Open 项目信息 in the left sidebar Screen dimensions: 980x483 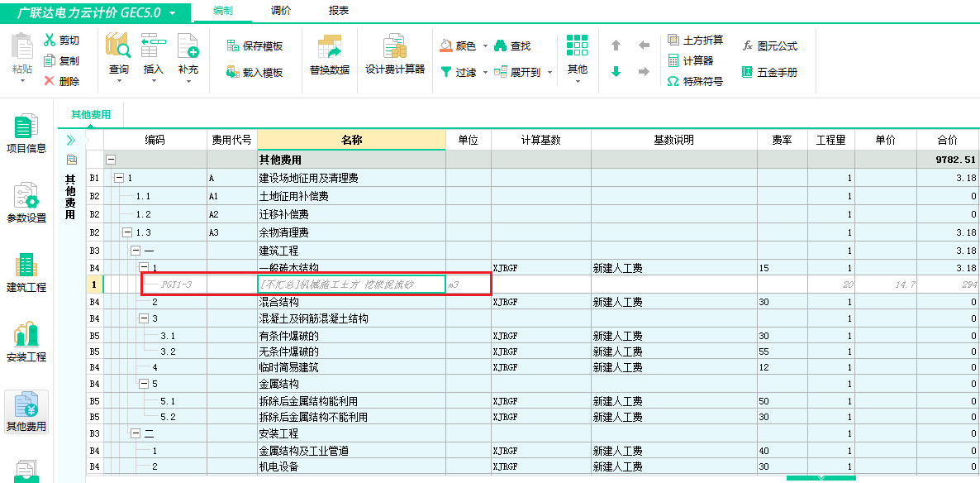[x=26, y=132]
